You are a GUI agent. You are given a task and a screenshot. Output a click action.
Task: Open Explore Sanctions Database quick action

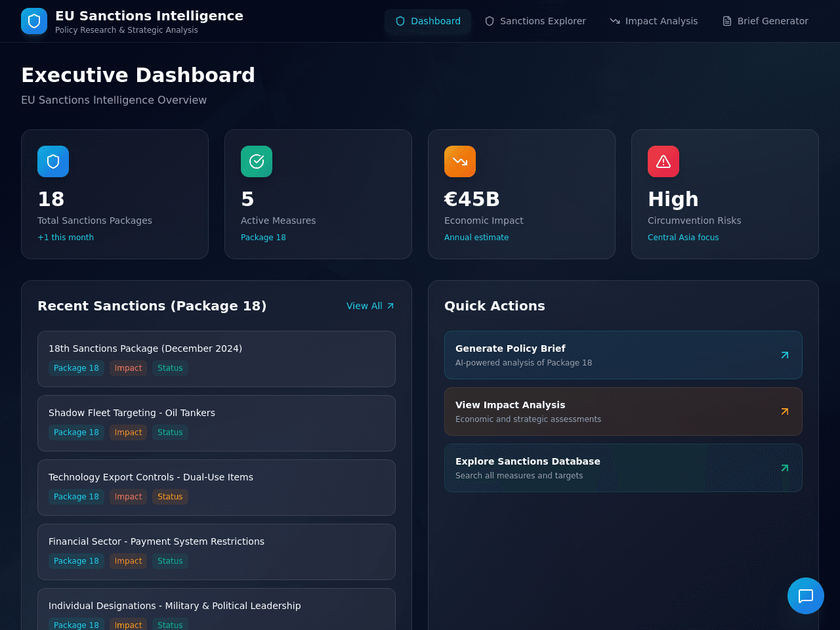point(623,468)
